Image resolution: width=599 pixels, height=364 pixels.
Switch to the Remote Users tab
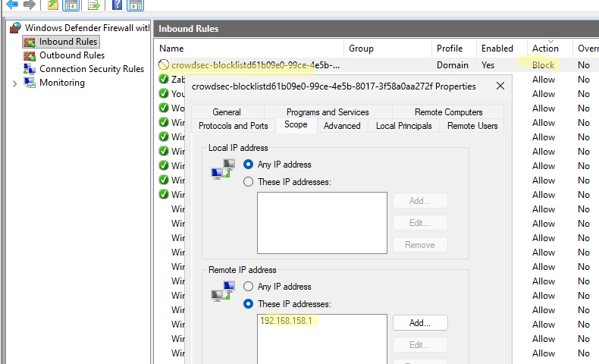click(472, 126)
